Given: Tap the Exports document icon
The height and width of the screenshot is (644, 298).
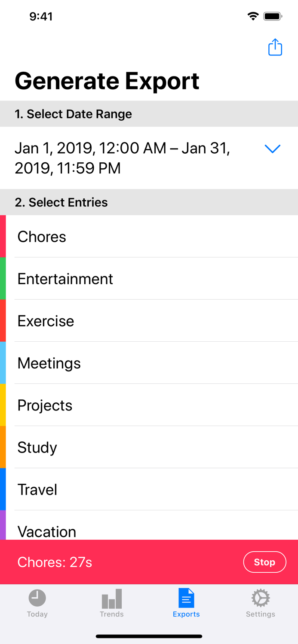Looking at the screenshot, I should [x=186, y=598].
